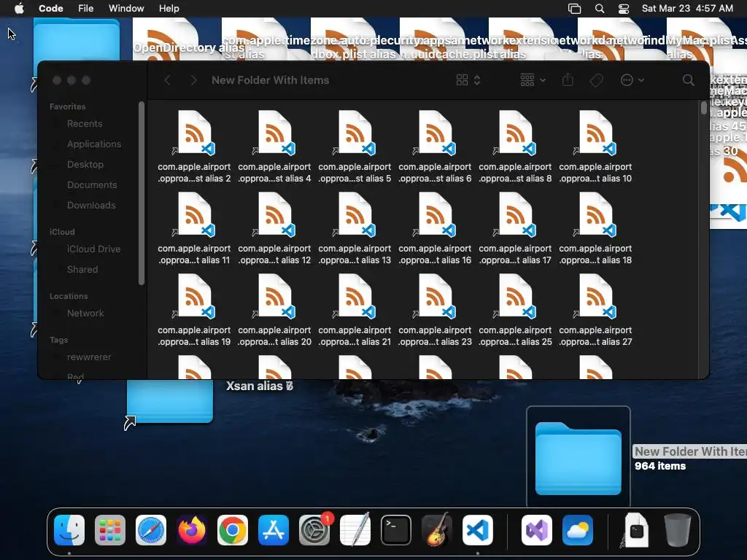Select Network in Finder sidebar
The width and height of the screenshot is (747, 560).
pyautogui.click(x=85, y=314)
